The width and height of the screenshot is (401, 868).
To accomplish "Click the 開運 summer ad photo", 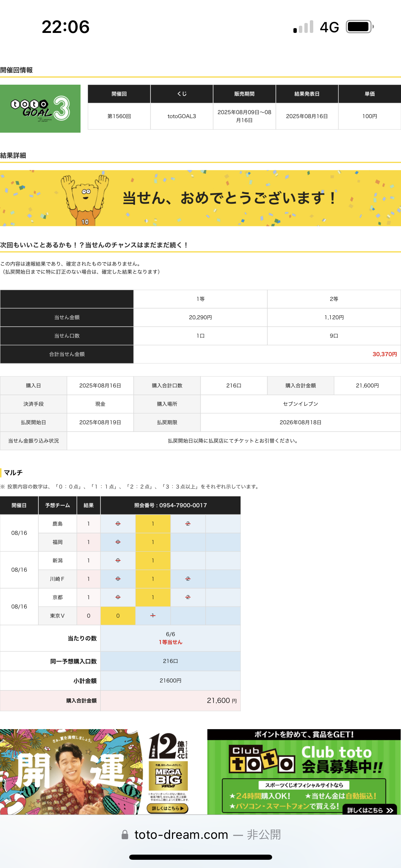I will (x=71, y=771).
